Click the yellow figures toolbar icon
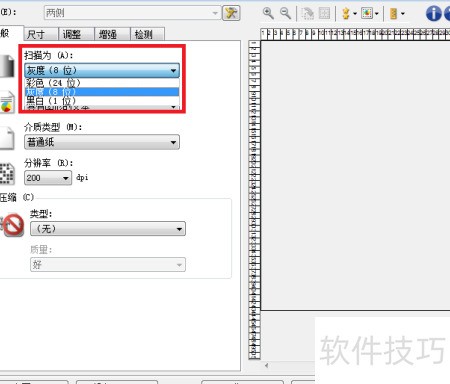 (x=346, y=14)
